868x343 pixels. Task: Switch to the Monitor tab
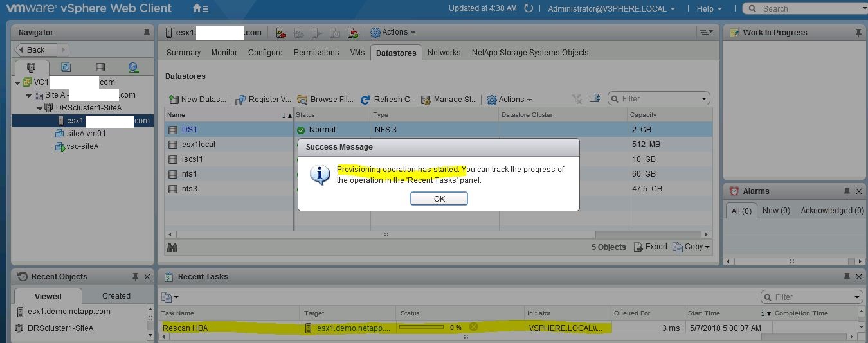(224, 53)
